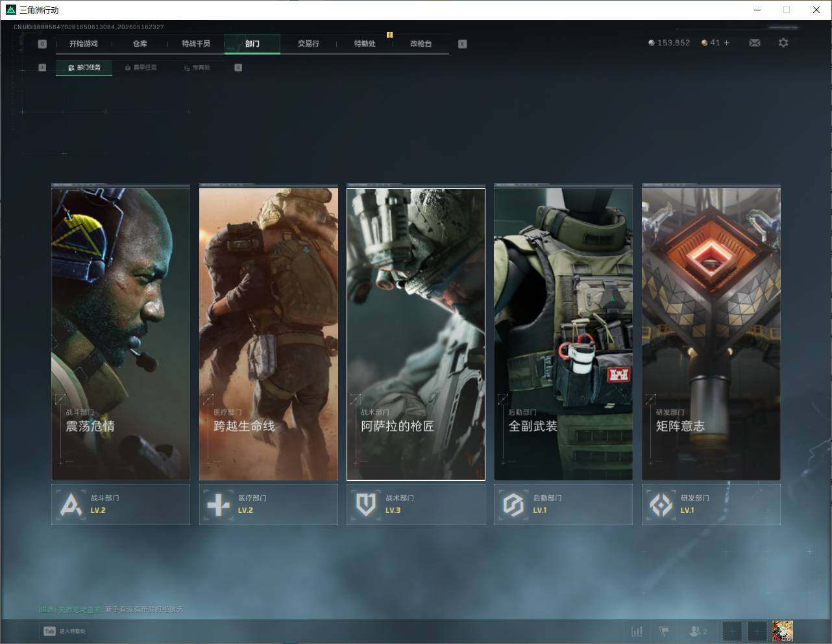This screenshot has height=644, width=832.
Task: Minimize the 三角洲行动 window
Action: point(757,10)
